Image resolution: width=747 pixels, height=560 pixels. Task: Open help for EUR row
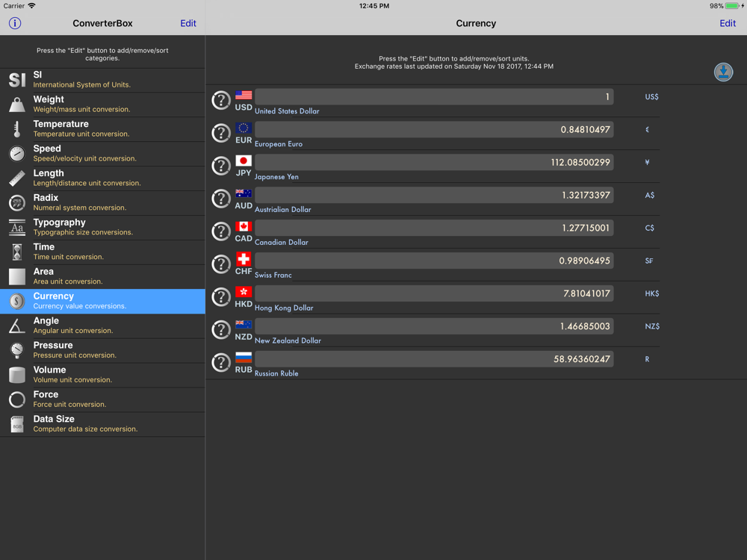(x=221, y=134)
